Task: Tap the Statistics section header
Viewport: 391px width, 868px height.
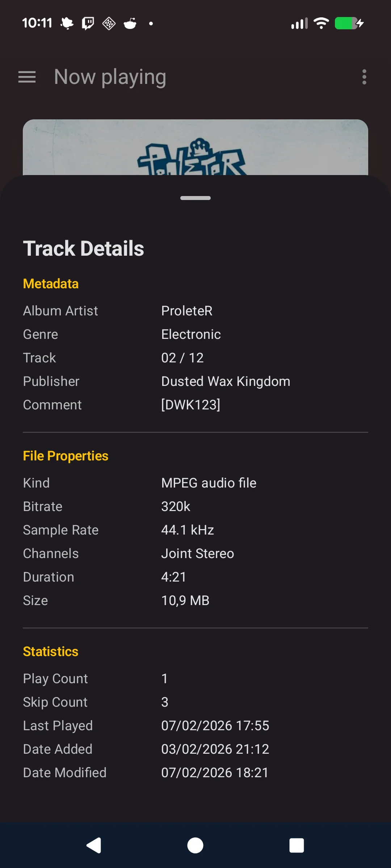Action: pyautogui.click(x=50, y=651)
